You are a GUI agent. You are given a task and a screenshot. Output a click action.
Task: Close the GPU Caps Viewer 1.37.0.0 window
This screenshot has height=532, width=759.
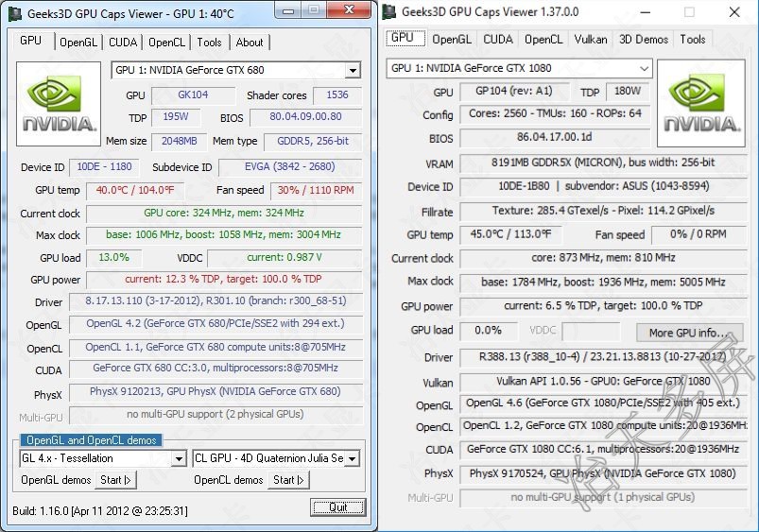click(x=734, y=12)
